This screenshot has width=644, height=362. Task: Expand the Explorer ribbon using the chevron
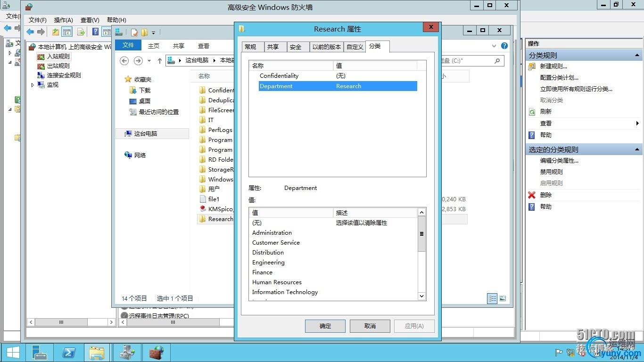click(x=494, y=46)
